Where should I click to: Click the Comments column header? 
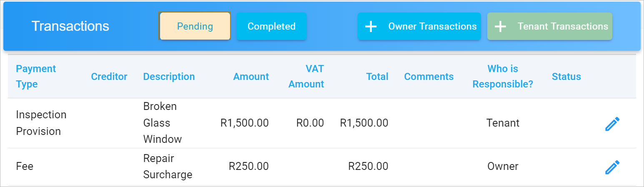tap(429, 77)
